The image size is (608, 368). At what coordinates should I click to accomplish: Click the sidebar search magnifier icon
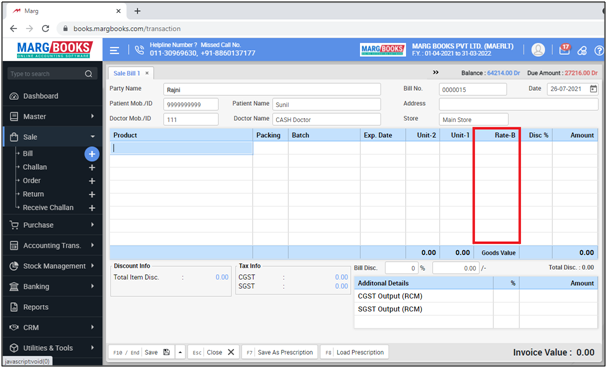point(88,74)
